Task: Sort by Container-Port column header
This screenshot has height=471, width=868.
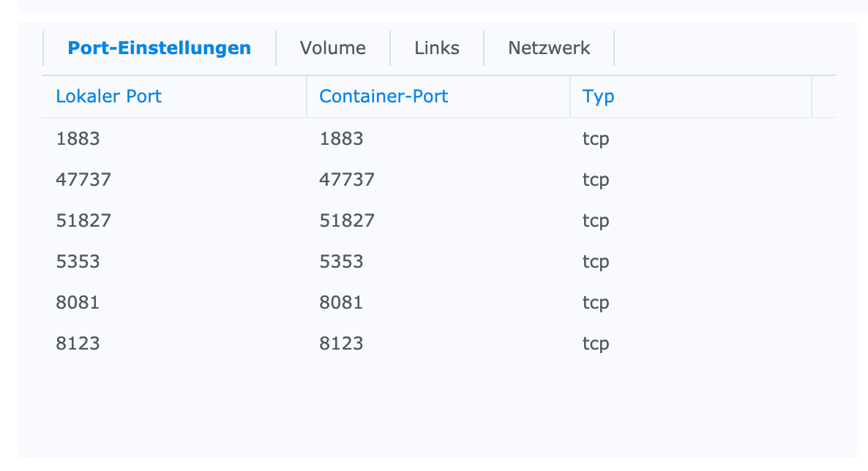Action: [384, 97]
